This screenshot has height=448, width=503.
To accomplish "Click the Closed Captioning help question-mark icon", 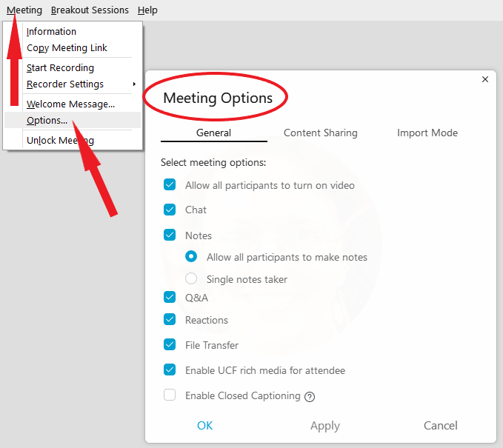I will [x=310, y=397].
